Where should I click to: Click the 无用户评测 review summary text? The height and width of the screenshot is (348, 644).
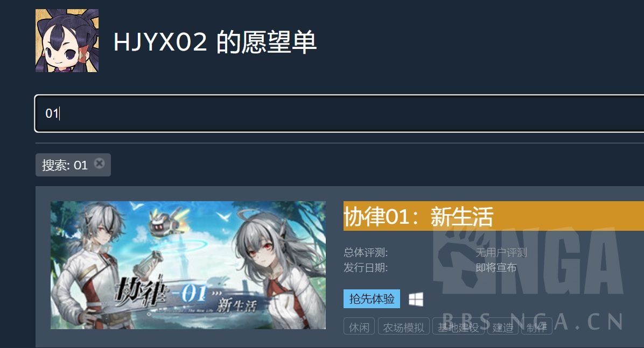point(501,252)
